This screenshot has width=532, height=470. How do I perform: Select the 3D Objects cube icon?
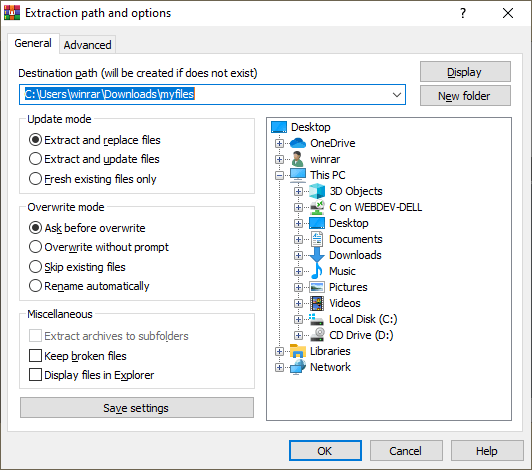(x=317, y=191)
